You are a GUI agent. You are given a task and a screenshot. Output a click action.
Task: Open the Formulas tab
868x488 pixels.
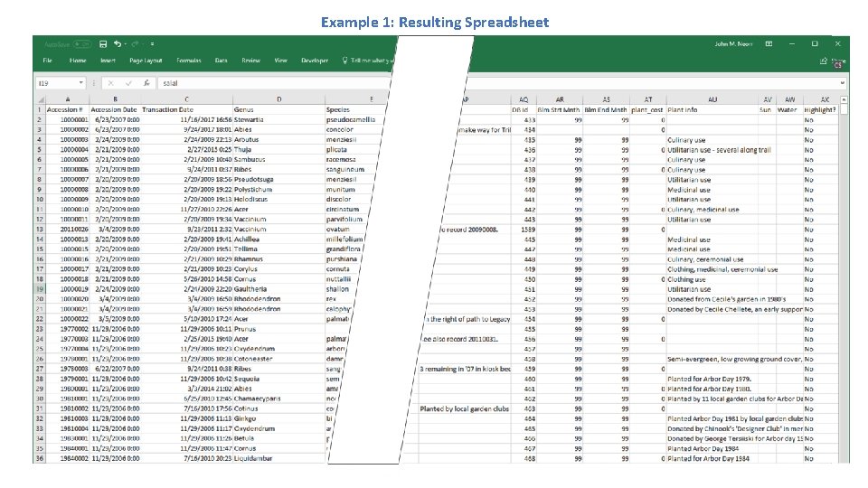[189, 61]
